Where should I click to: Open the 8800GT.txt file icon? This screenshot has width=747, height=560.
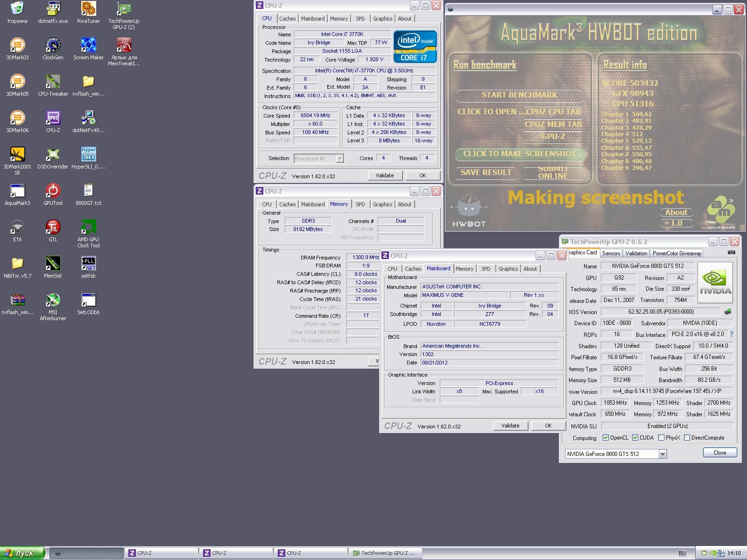point(88,194)
